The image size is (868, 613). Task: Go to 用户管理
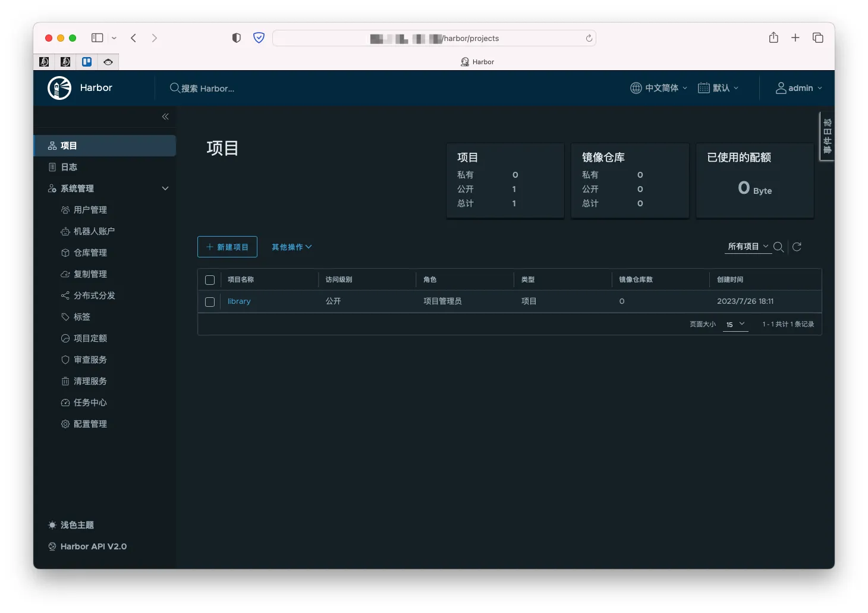tap(90, 210)
